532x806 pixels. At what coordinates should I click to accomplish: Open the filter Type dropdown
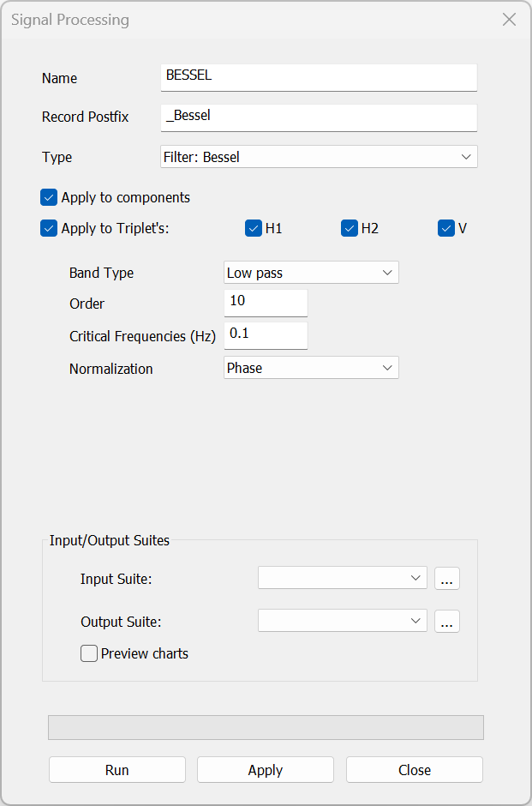[319, 157]
